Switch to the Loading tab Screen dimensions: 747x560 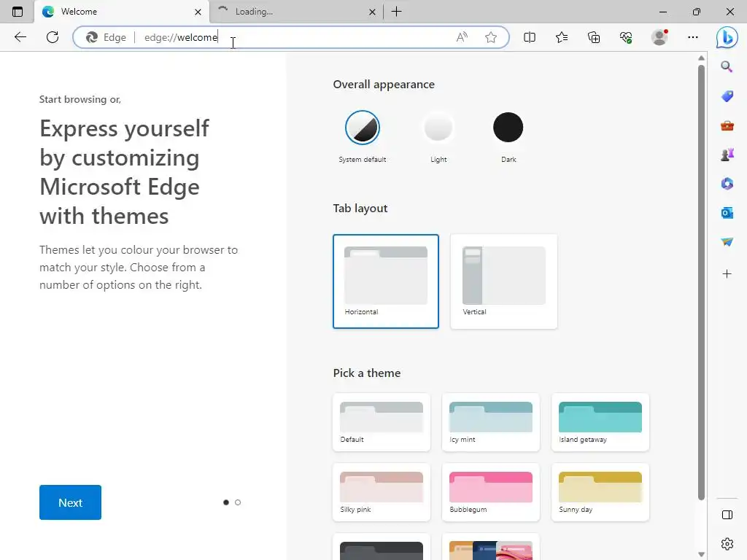tap(295, 12)
